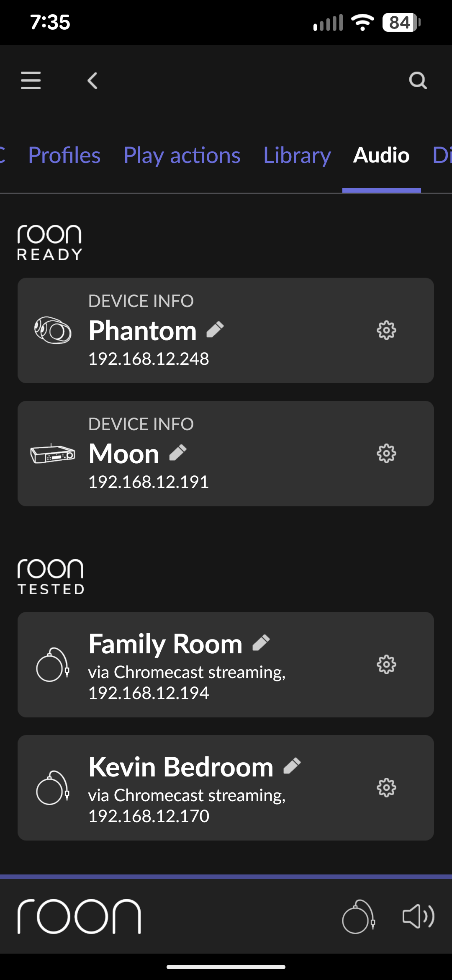
Task: Click the Moon DEVICE INFO link
Action: [141, 424]
